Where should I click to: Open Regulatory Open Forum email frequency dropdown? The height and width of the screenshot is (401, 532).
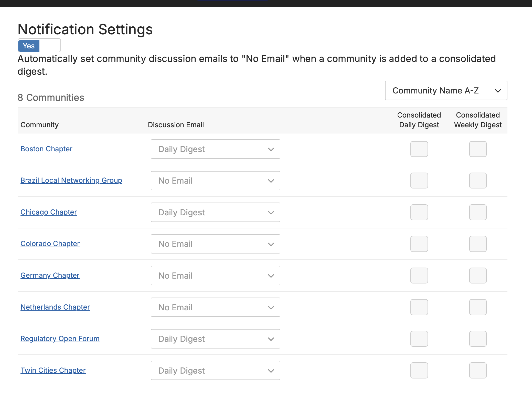tap(215, 339)
